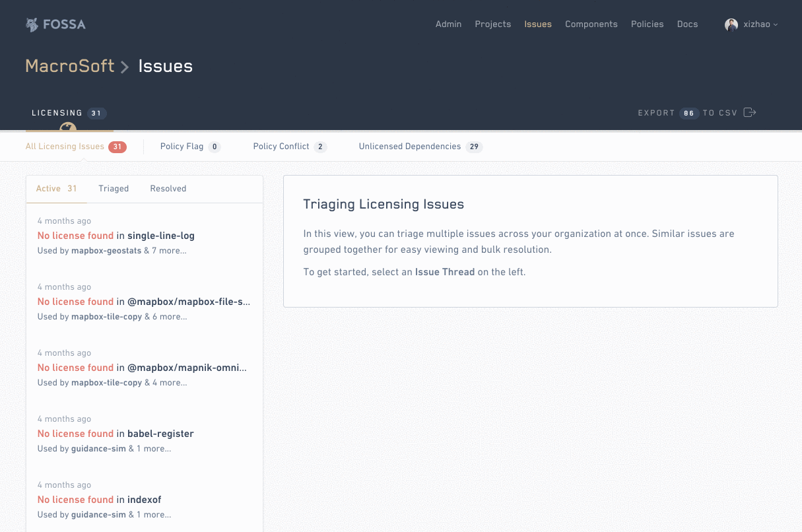Image resolution: width=802 pixels, height=532 pixels.
Task: Open the indexof issue thread
Action: click(145, 500)
